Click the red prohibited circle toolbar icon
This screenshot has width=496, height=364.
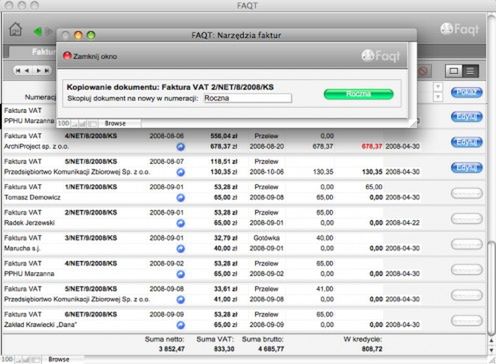click(423, 71)
